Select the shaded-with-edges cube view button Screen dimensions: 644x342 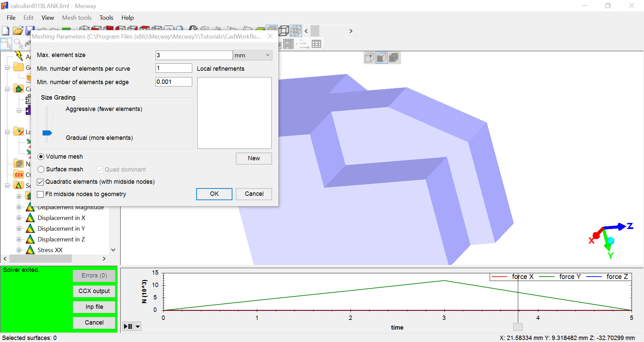(382, 58)
